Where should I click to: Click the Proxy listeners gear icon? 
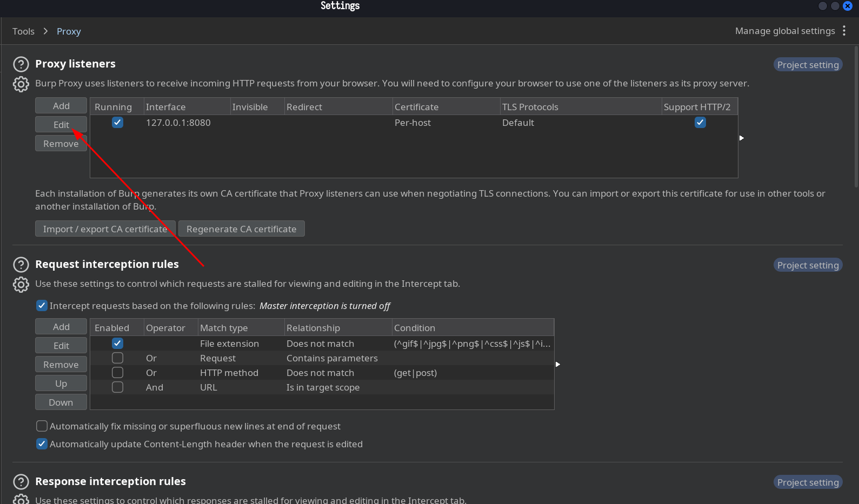click(21, 84)
